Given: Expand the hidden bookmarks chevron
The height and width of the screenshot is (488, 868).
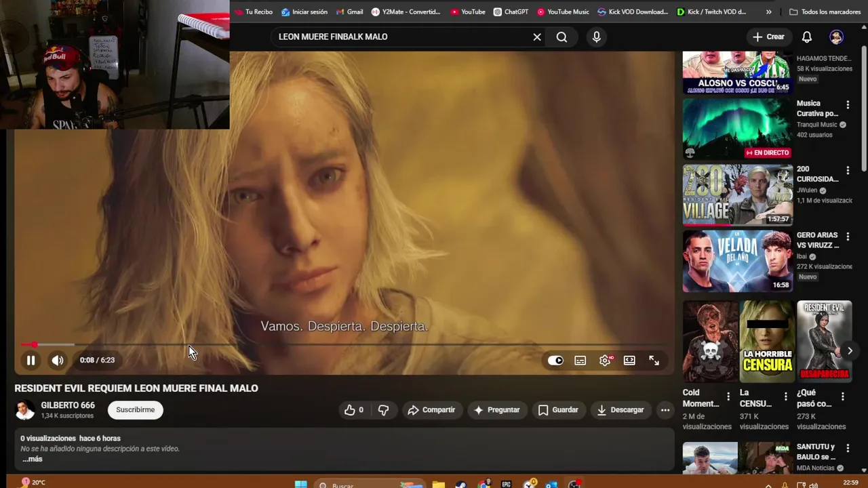Looking at the screenshot, I should [768, 12].
